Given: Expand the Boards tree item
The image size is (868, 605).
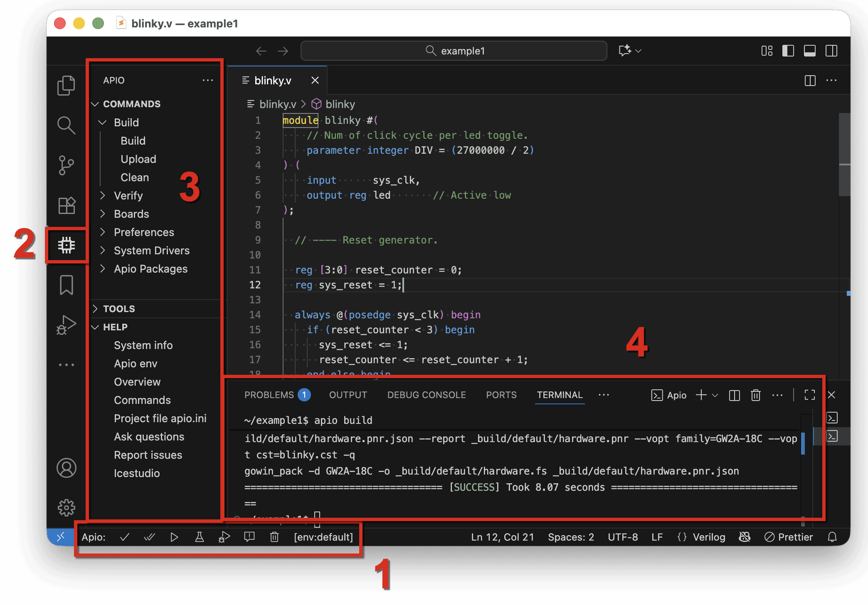Looking at the screenshot, I should pos(131,214).
